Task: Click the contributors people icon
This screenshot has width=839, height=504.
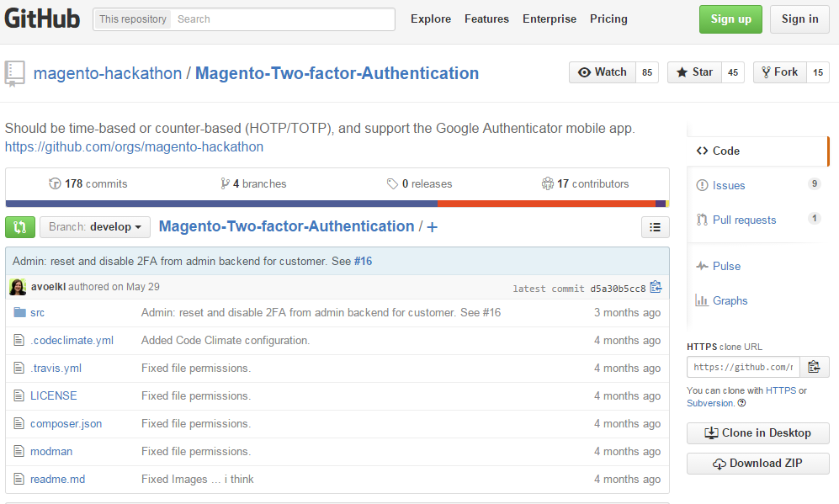Action: 547,183
